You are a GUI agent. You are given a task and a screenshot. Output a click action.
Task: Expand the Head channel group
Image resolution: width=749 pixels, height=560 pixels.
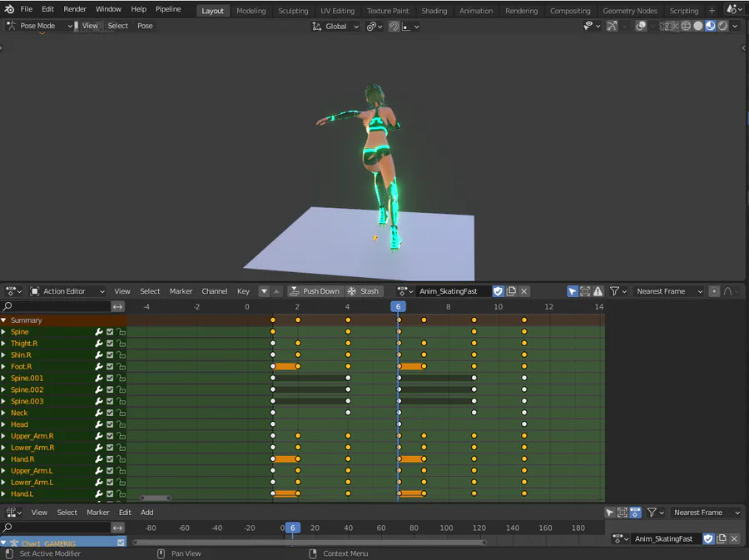pyautogui.click(x=4, y=424)
